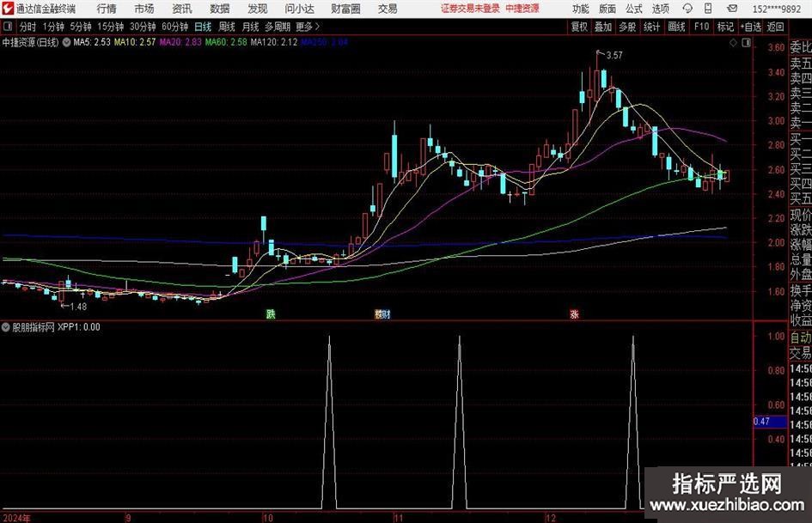812x523 pixels.
Task: Open the 交易 menu
Action: pos(388,9)
